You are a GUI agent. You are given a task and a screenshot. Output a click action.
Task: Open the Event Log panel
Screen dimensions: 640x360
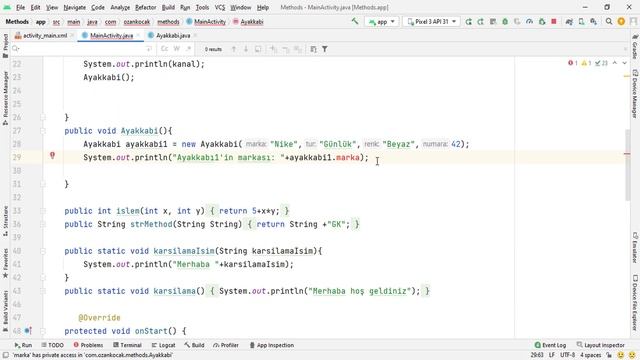550,345
